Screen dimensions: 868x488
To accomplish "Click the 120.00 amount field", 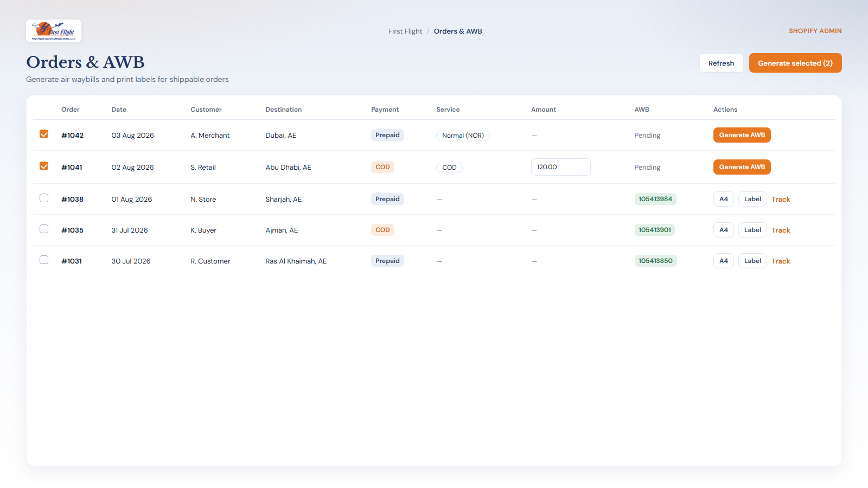I will tap(560, 167).
